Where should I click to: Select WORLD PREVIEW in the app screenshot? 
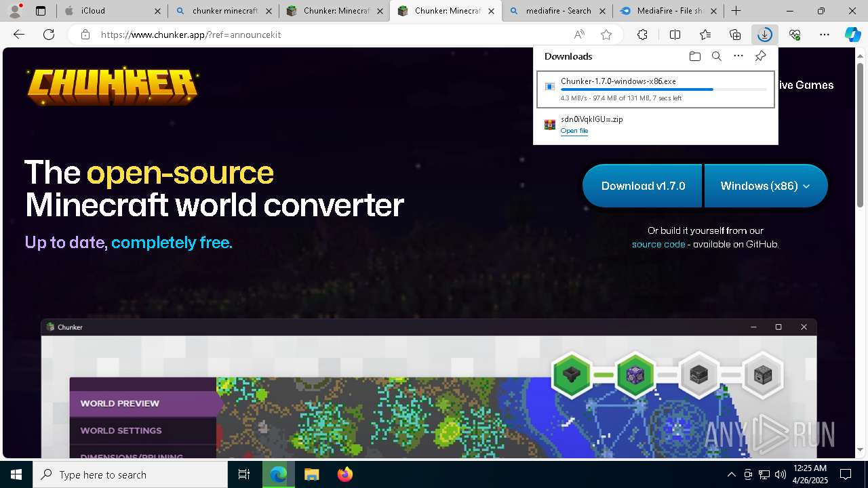click(x=142, y=403)
